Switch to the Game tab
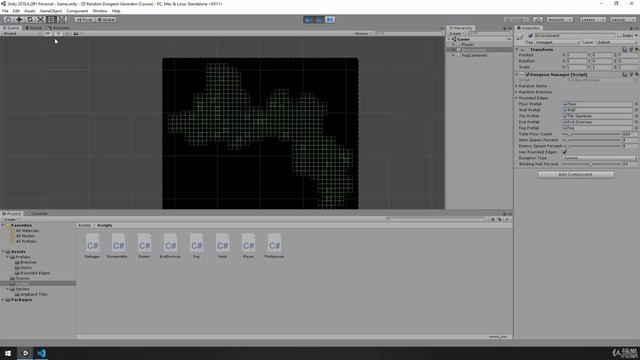The height and width of the screenshot is (360, 640). [x=33, y=28]
